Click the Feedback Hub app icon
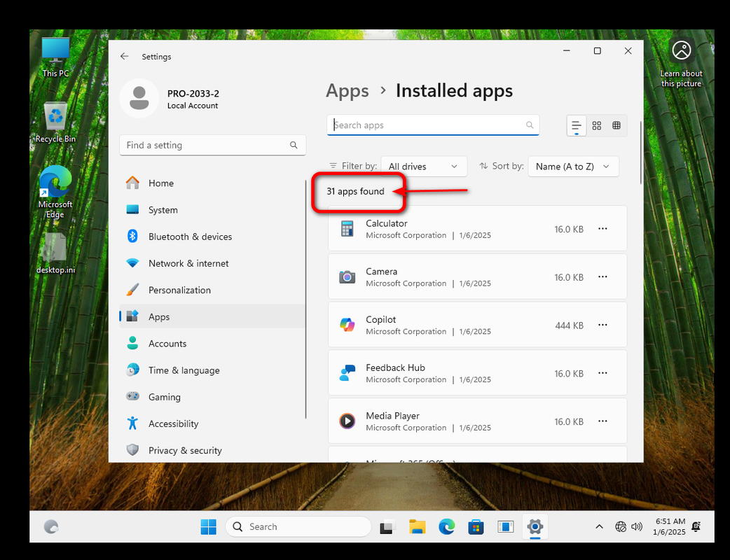 [347, 373]
